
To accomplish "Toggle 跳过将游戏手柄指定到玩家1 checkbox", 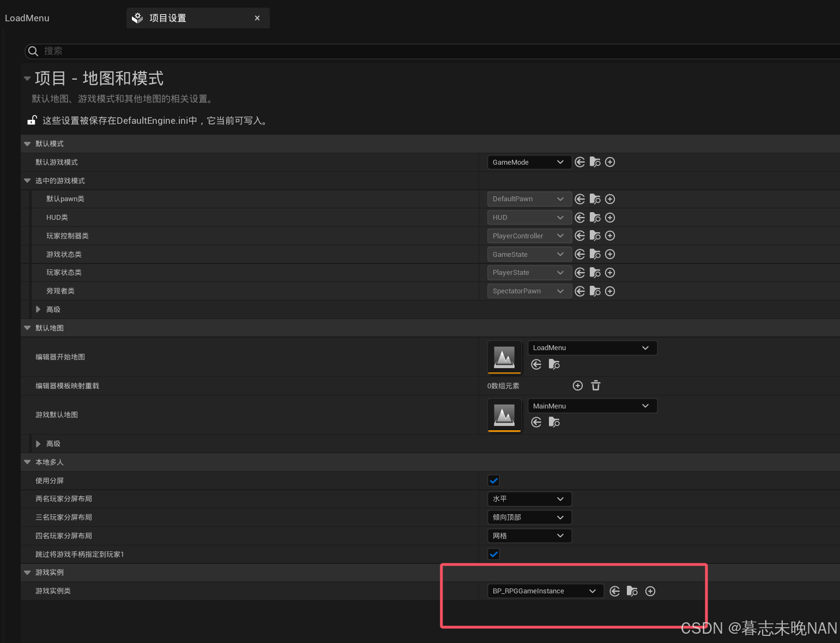I will point(494,554).
